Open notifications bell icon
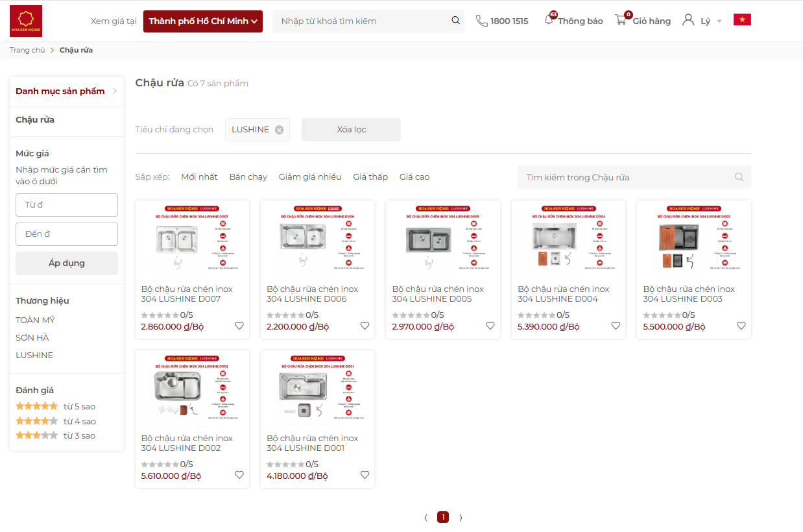The width and height of the screenshot is (803, 532). pyautogui.click(x=549, y=19)
